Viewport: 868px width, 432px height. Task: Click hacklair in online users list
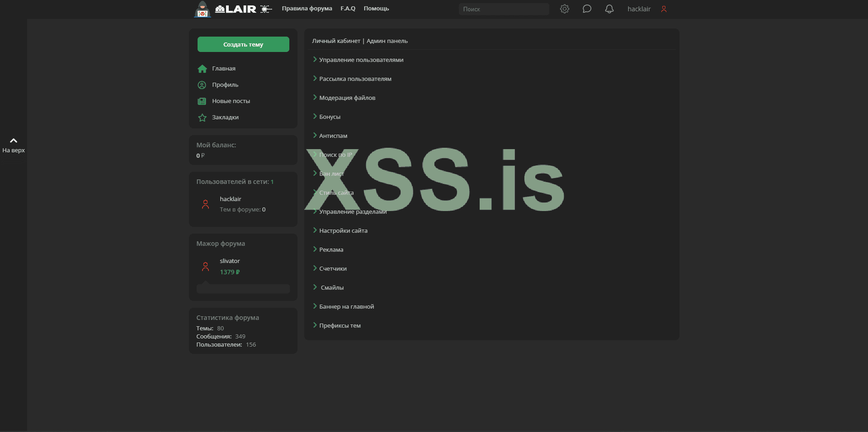231,199
